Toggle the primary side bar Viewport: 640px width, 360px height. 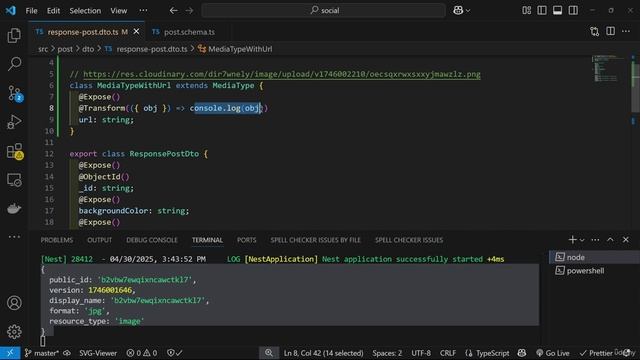pos(542,11)
